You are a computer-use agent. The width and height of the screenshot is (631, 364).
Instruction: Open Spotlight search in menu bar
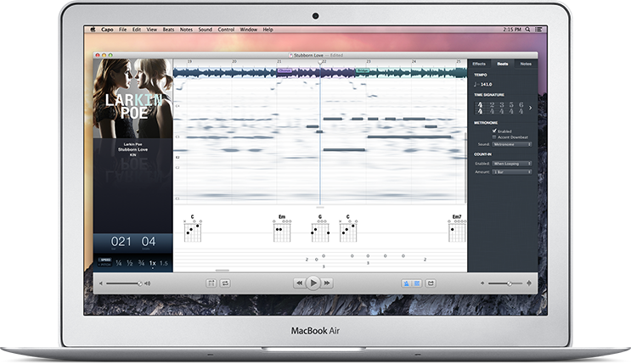pos(527,30)
